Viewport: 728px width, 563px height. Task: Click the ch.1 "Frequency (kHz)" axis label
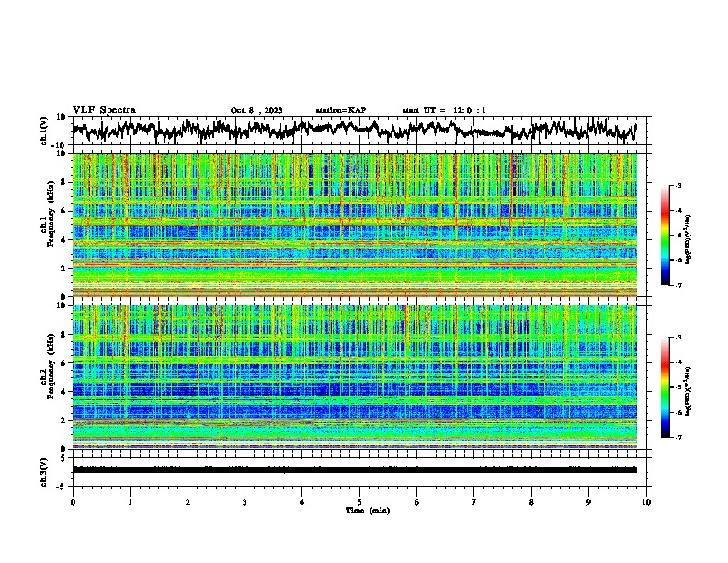coord(50,213)
